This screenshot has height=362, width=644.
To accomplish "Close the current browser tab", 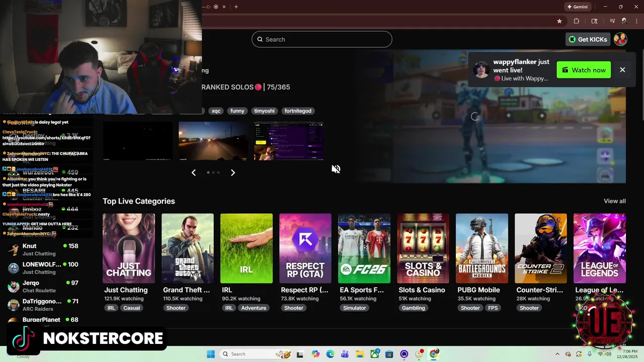I will click(x=224, y=7).
